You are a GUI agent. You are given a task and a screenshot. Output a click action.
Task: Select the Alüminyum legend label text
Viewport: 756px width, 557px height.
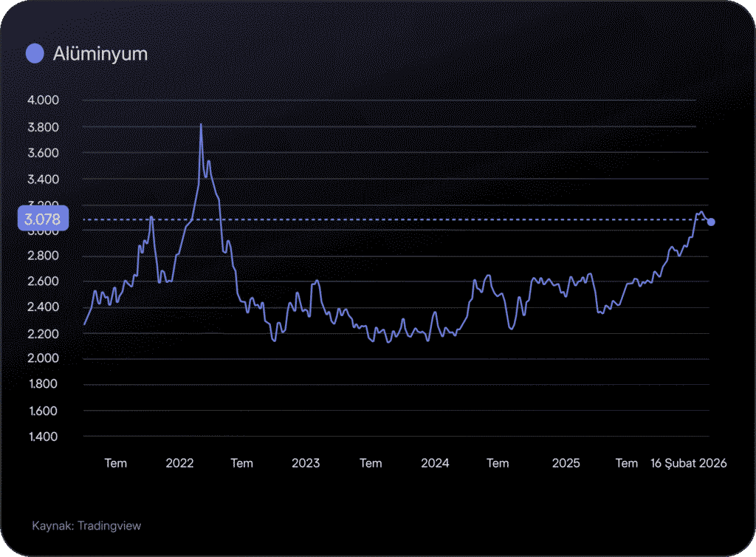(x=100, y=54)
